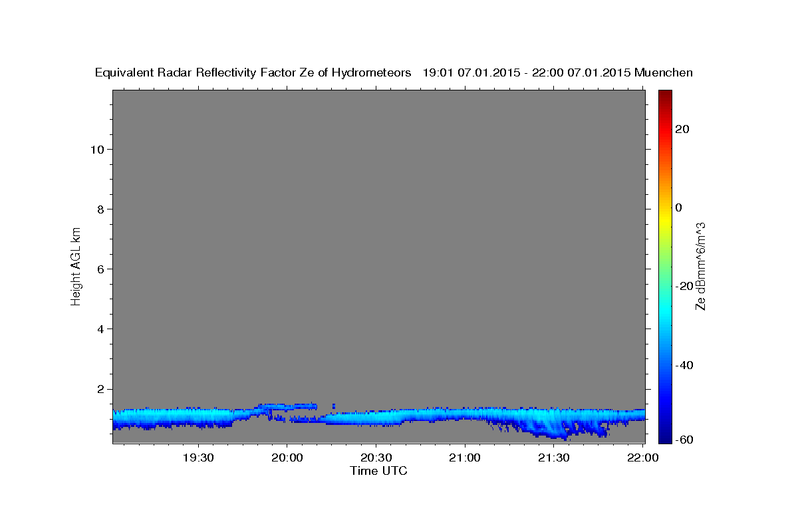The width and height of the screenshot is (798, 532).
Task: Click the 21:30 time tick label
Action: [553, 458]
